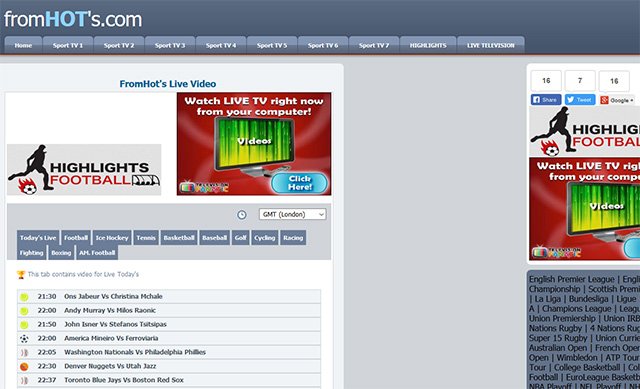
Task: Click the soccer ball icon for America Mineiro match
Action: [24, 339]
